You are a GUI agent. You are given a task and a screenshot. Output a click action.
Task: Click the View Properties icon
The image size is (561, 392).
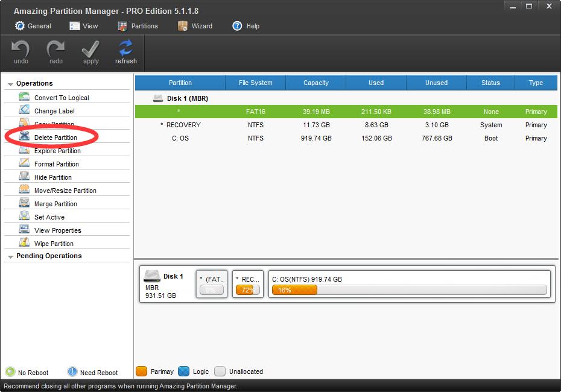click(x=24, y=229)
